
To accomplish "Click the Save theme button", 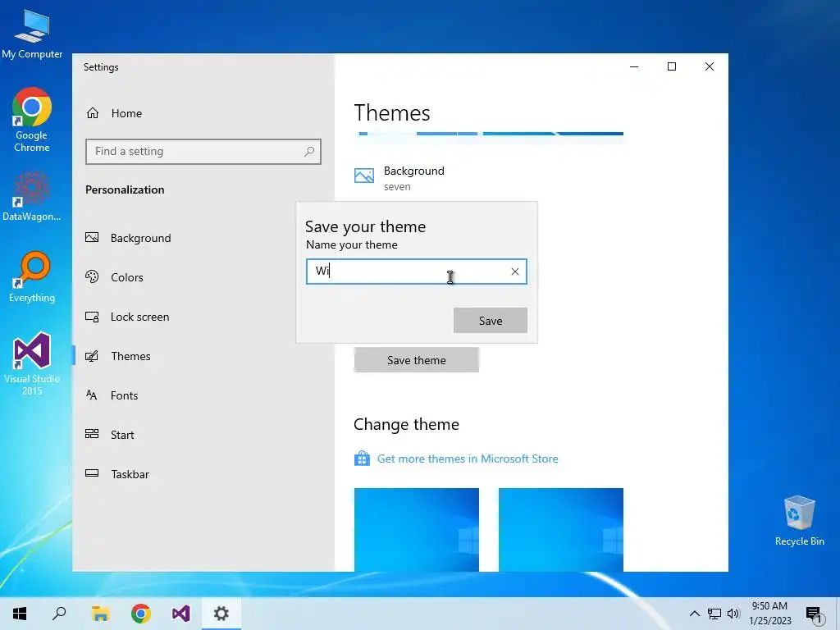I will (x=416, y=360).
